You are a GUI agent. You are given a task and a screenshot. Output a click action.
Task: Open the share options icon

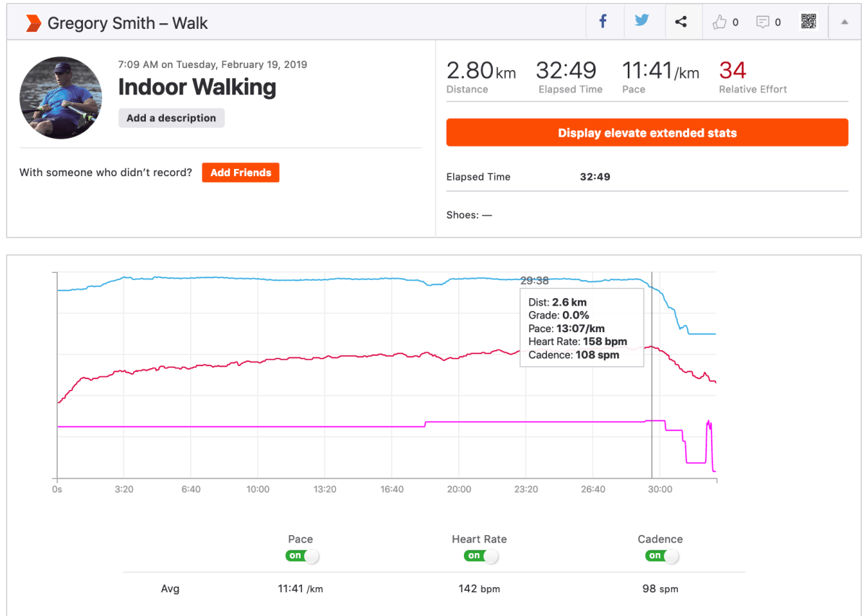pyautogui.click(x=681, y=22)
